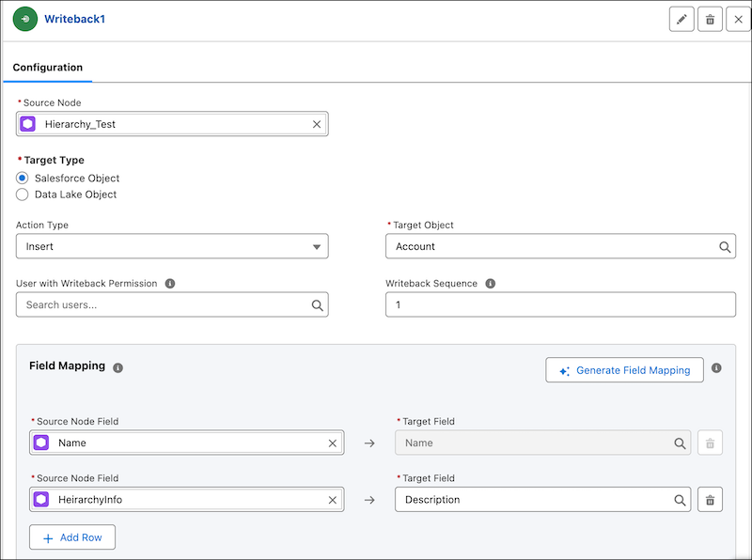Screen dimensions: 752x560
Task: Show info tooltip for Writeback Sequence
Action: click(490, 284)
